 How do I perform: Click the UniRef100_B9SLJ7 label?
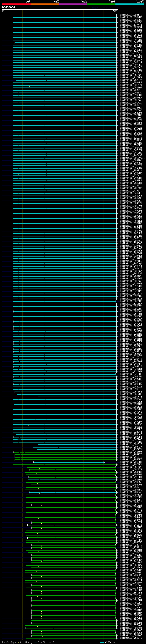click(131, 60)
